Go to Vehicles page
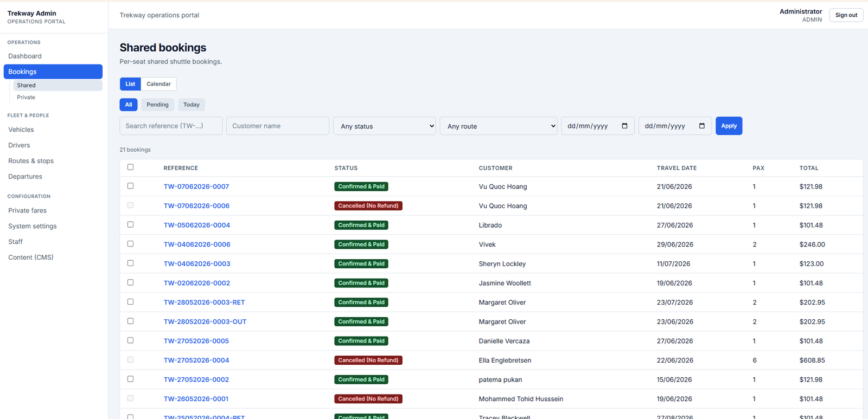 point(53,130)
